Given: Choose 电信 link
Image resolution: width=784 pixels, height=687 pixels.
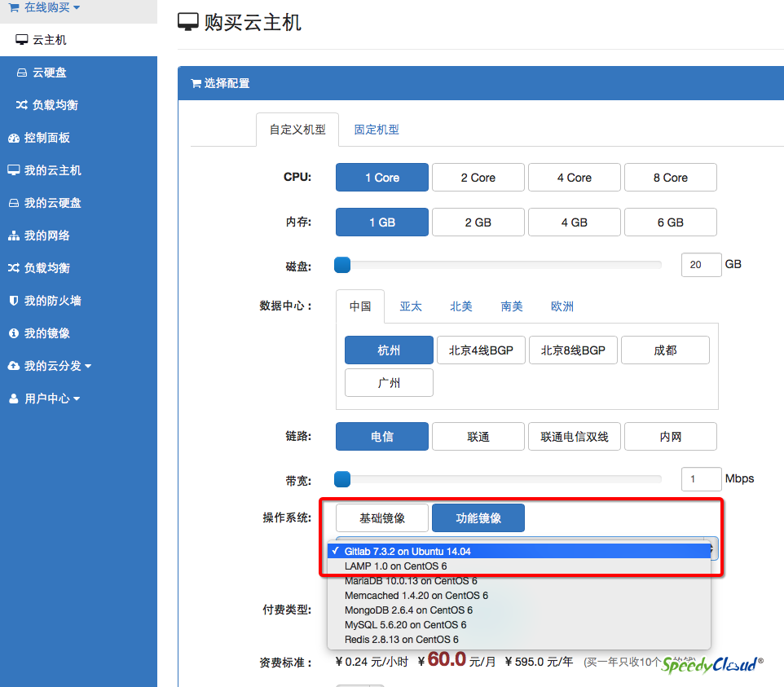Looking at the screenshot, I should [382, 437].
